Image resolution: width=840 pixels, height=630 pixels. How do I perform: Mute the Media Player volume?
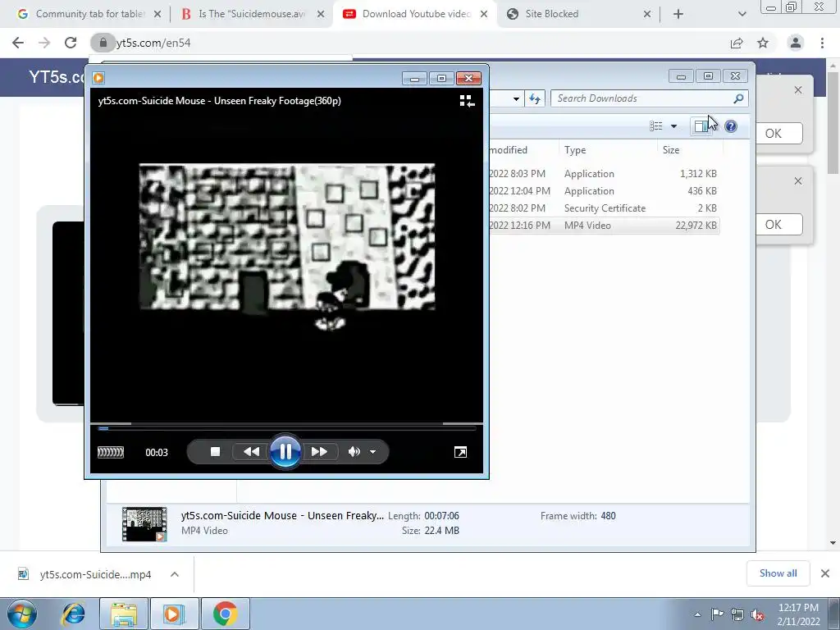point(354,452)
